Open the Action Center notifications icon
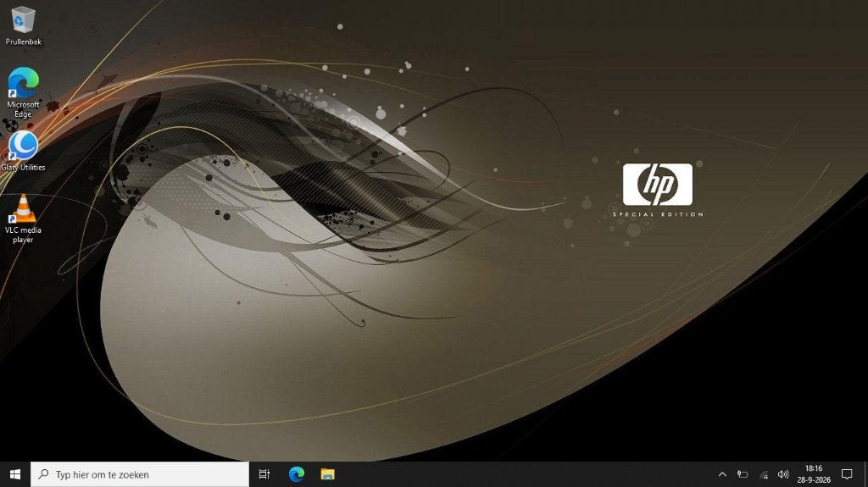Screen dimensions: 868x487 coord(847,474)
